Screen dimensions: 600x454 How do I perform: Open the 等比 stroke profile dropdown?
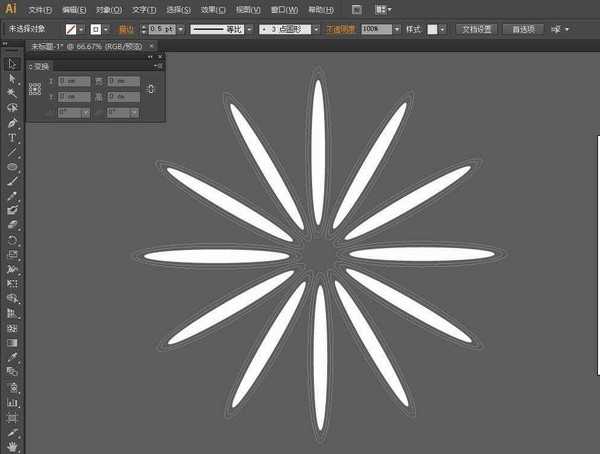click(247, 30)
